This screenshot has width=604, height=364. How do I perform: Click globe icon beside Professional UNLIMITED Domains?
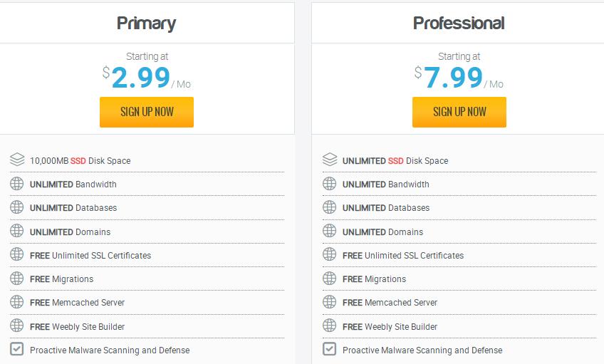pyautogui.click(x=329, y=231)
